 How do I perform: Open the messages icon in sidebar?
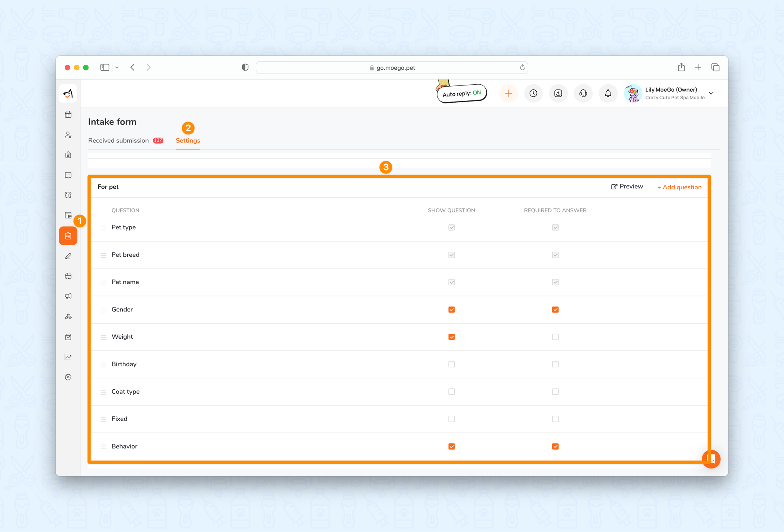[x=68, y=175]
